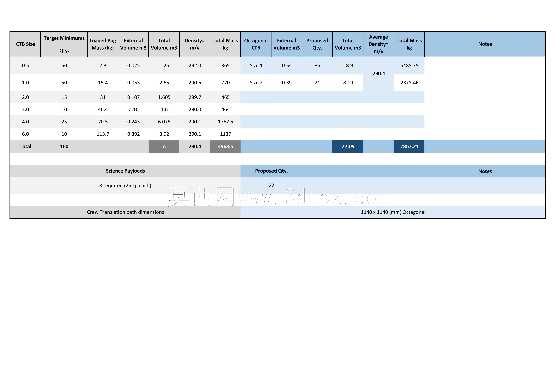Select total volume value '2.65'

(x=164, y=83)
